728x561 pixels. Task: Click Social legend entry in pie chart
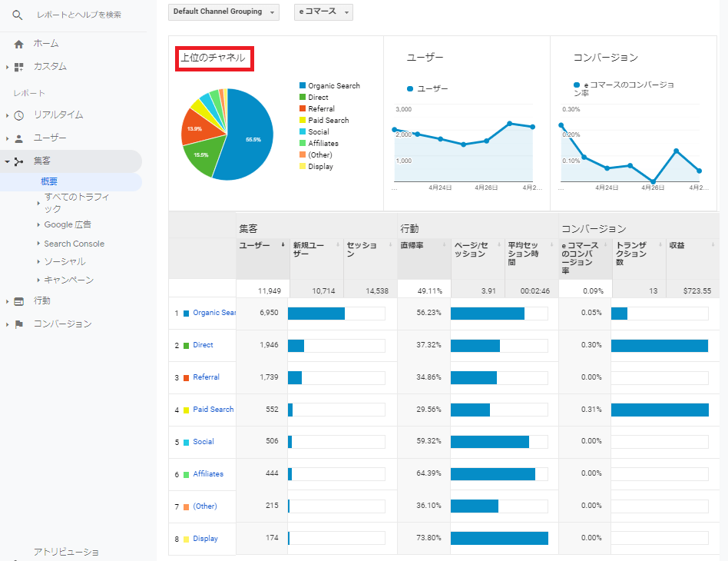coord(314,131)
